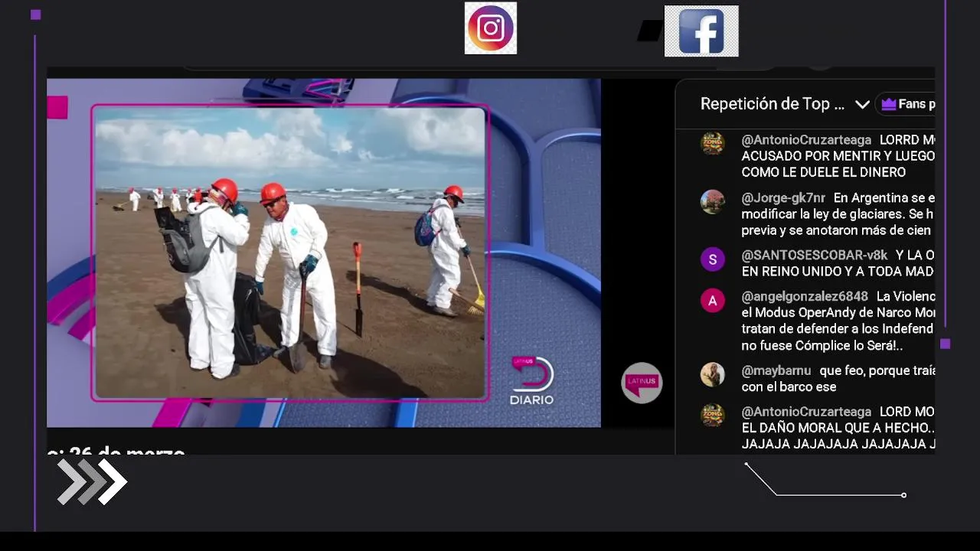Viewport: 980px width, 551px height.
Task: Click username @Jorge-gk7nr
Action: [783, 197]
